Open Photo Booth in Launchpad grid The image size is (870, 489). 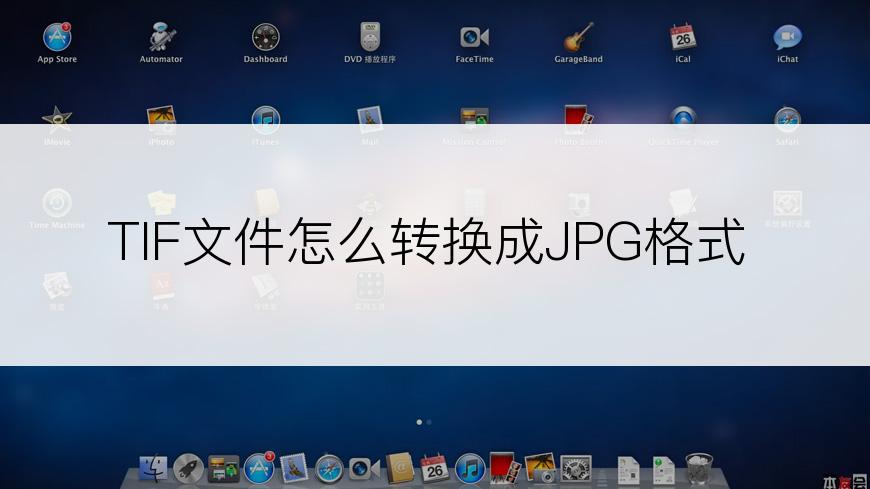[579, 119]
